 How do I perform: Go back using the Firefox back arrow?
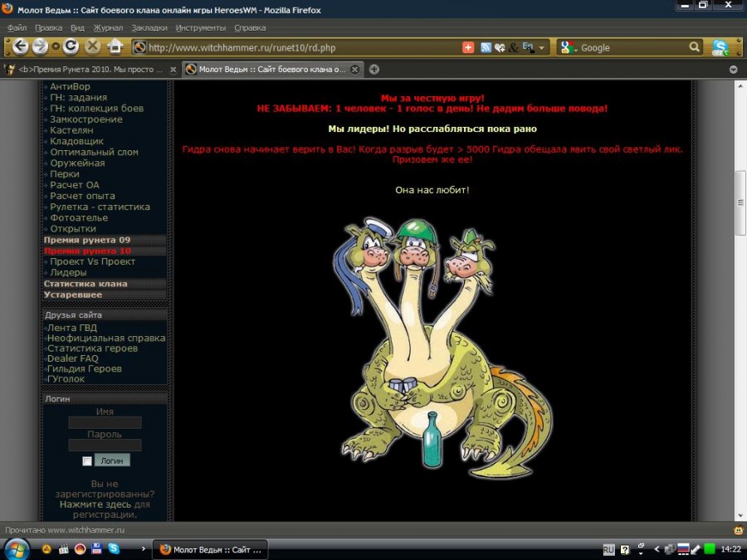(20, 46)
